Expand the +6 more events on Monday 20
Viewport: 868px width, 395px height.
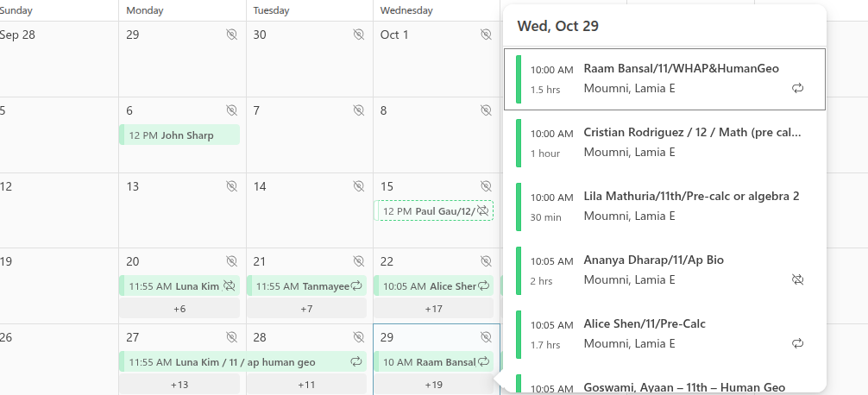click(x=179, y=309)
